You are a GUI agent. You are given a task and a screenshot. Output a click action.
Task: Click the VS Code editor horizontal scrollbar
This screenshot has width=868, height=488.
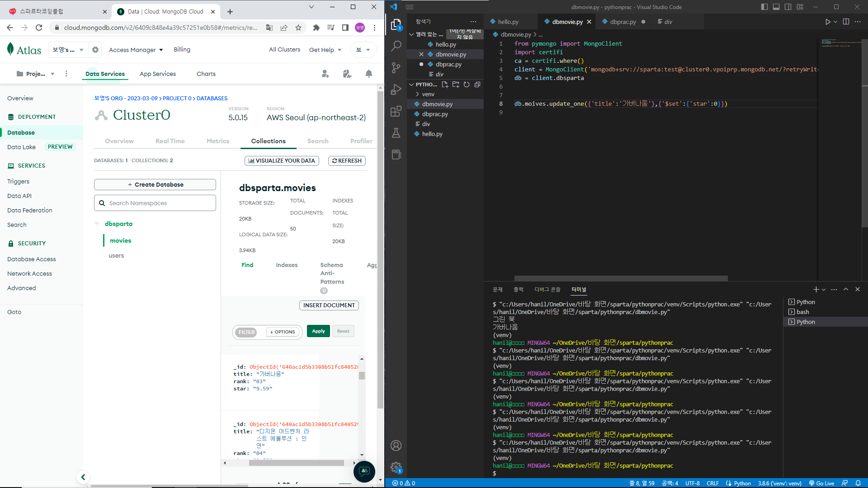pyautogui.click(x=621, y=278)
